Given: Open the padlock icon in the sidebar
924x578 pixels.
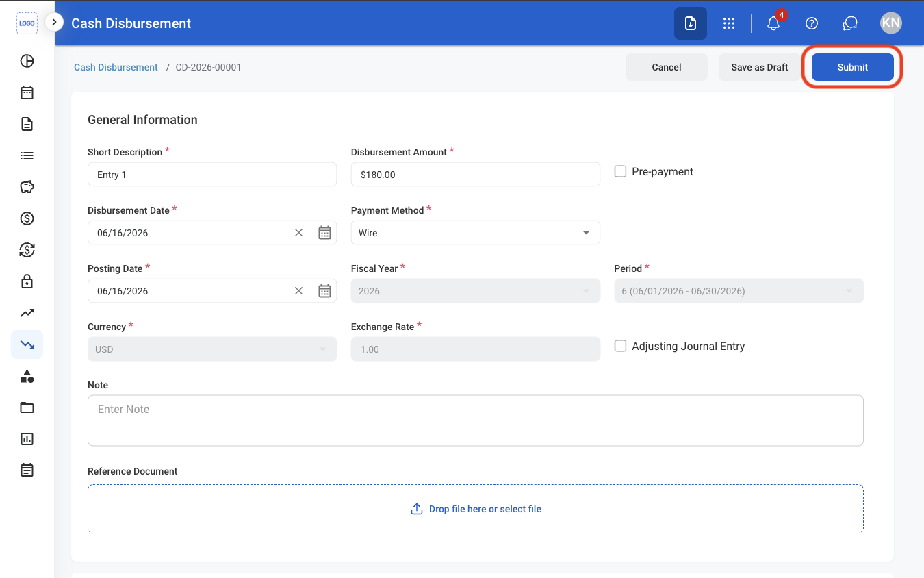Looking at the screenshot, I should [x=27, y=281].
